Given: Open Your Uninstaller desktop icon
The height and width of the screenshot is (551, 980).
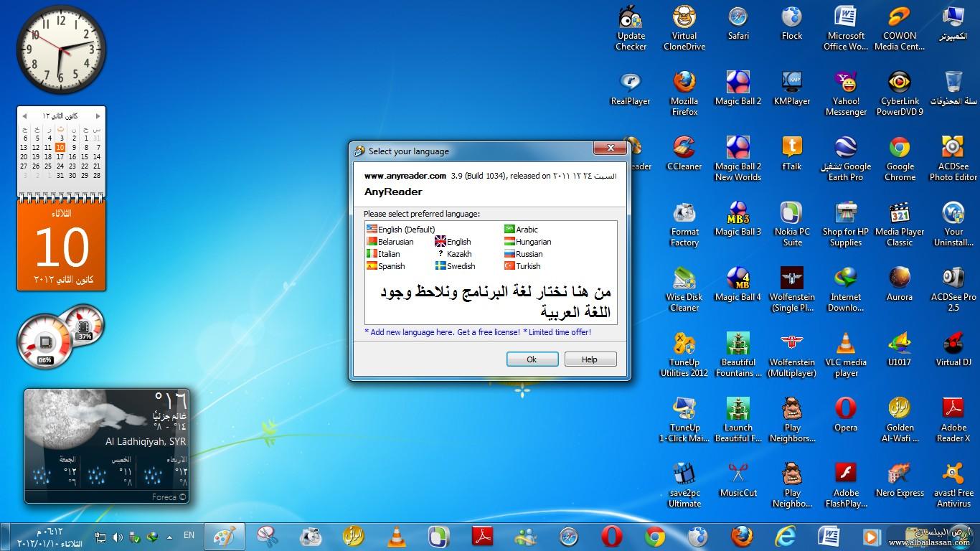Looking at the screenshot, I should click(x=953, y=225).
